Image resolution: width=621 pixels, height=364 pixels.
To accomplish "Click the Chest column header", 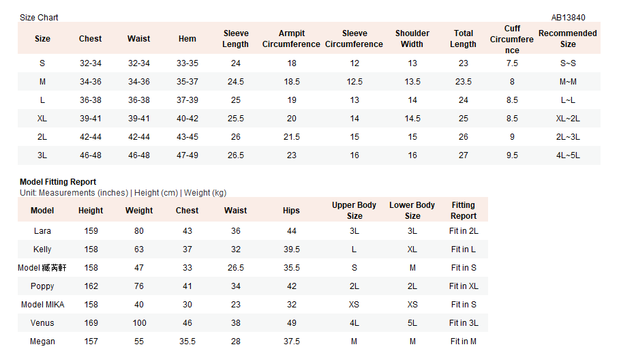I will 90,39.
